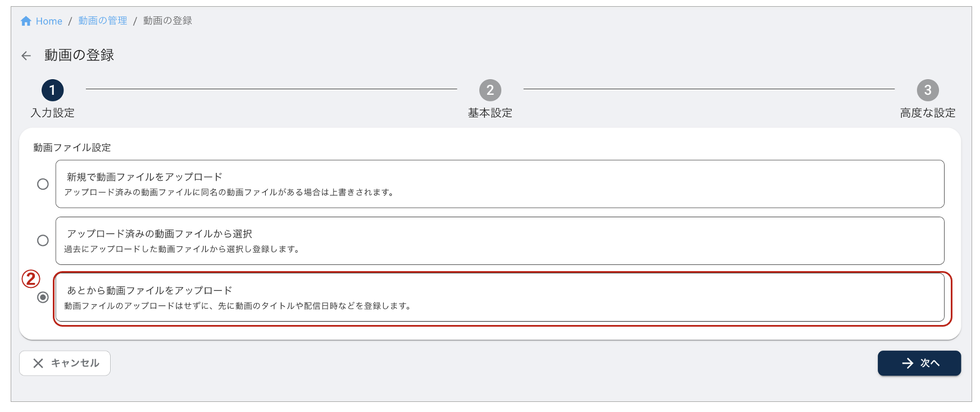Select 新規で動画ファイルをアップロード radio button
The image size is (980, 412).
pos(43,184)
